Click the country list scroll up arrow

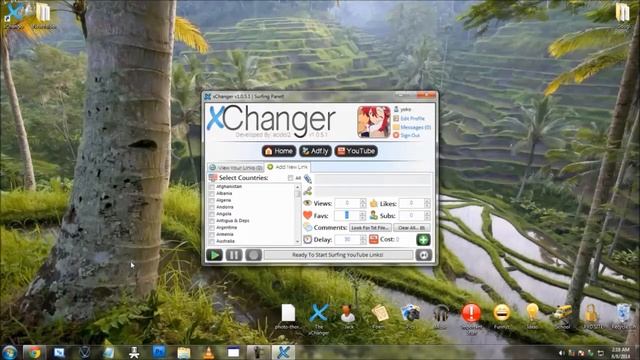click(298, 187)
